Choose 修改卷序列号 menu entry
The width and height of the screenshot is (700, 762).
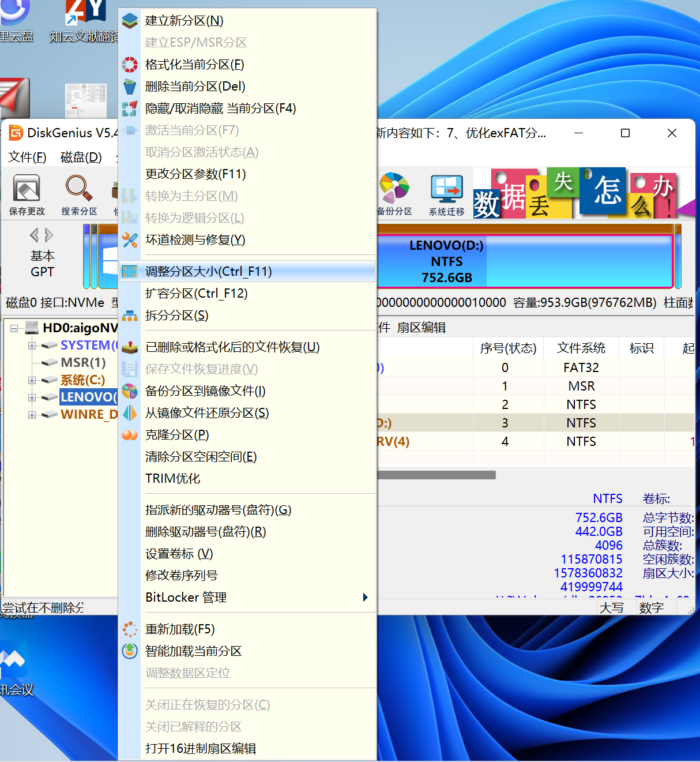point(247,576)
